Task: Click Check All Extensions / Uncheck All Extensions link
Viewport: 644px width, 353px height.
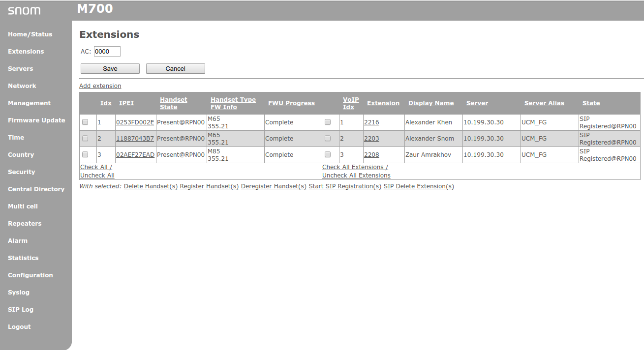Action: click(x=356, y=171)
